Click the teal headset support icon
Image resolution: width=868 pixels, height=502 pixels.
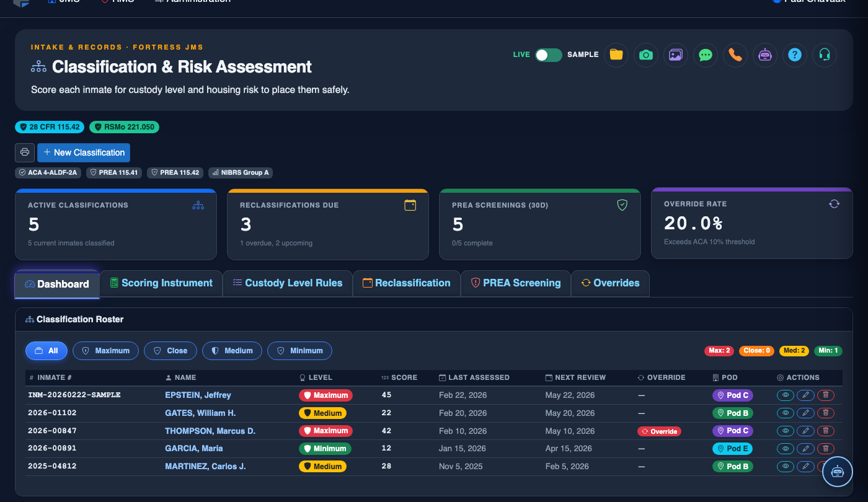point(825,55)
